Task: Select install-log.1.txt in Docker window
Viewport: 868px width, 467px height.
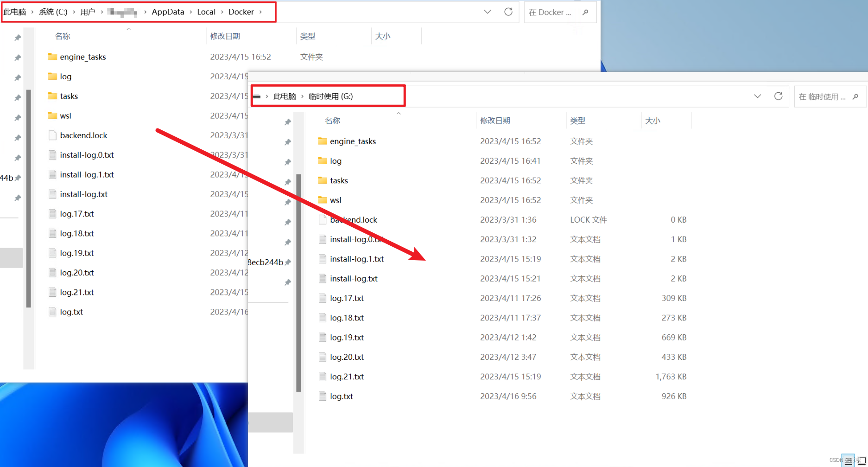Action: [x=87, y=174]
